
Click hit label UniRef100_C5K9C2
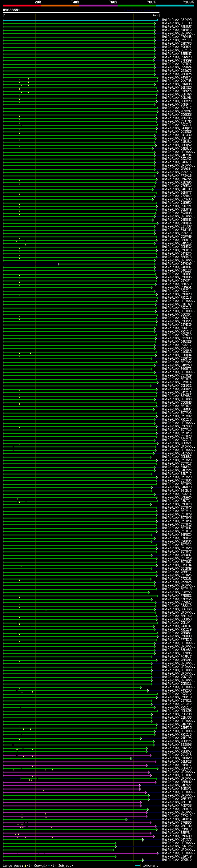coord(177,386)
